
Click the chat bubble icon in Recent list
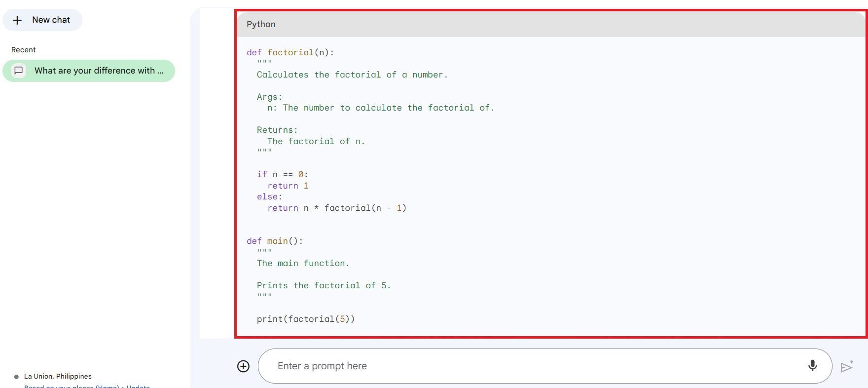coord(19,71)
